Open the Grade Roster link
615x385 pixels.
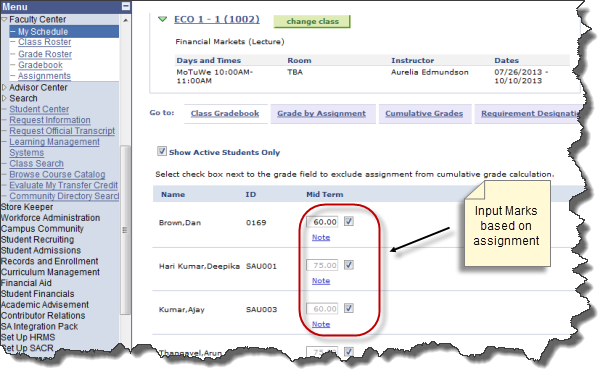point(45,54)
